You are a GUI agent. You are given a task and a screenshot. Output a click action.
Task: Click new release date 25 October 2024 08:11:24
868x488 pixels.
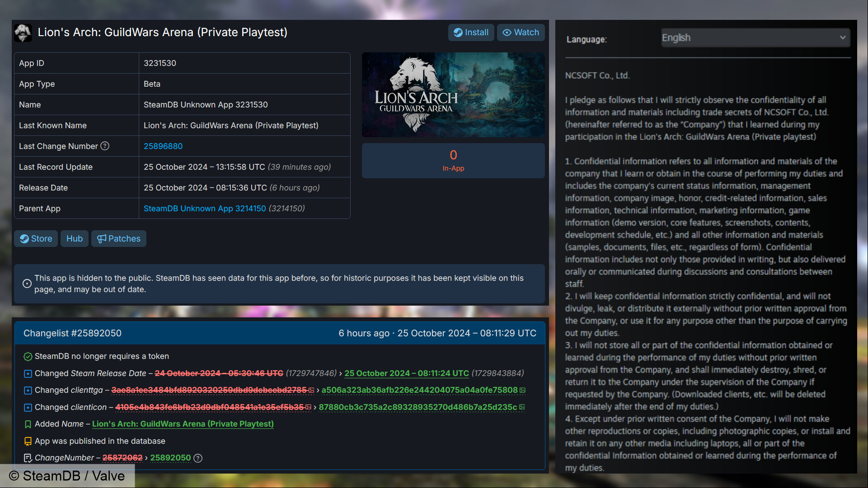pyautogui.click(x=407, y=373)
